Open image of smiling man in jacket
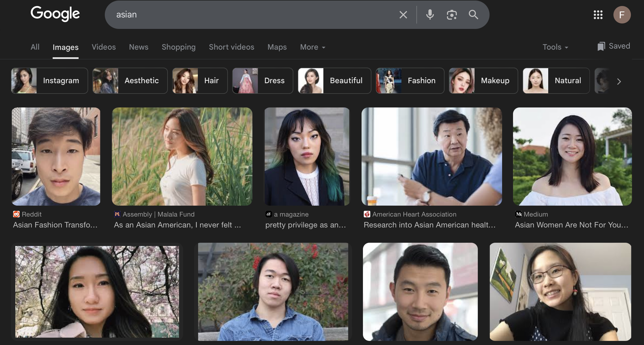This screenshot has width=644, height=345. 420,292
